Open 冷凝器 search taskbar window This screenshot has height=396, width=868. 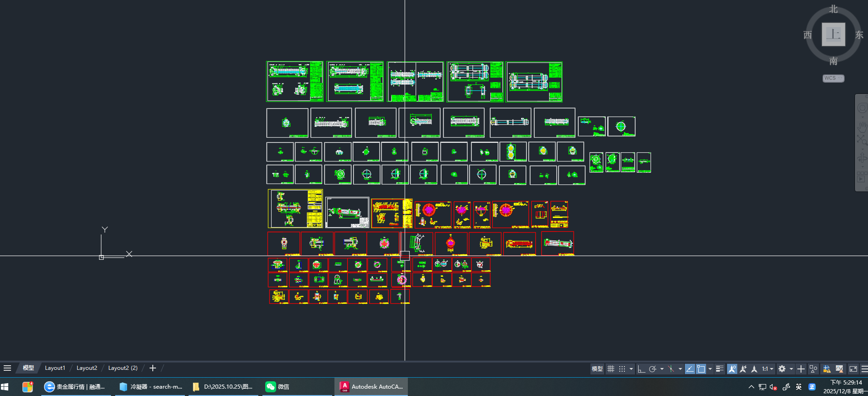[150, 387]
